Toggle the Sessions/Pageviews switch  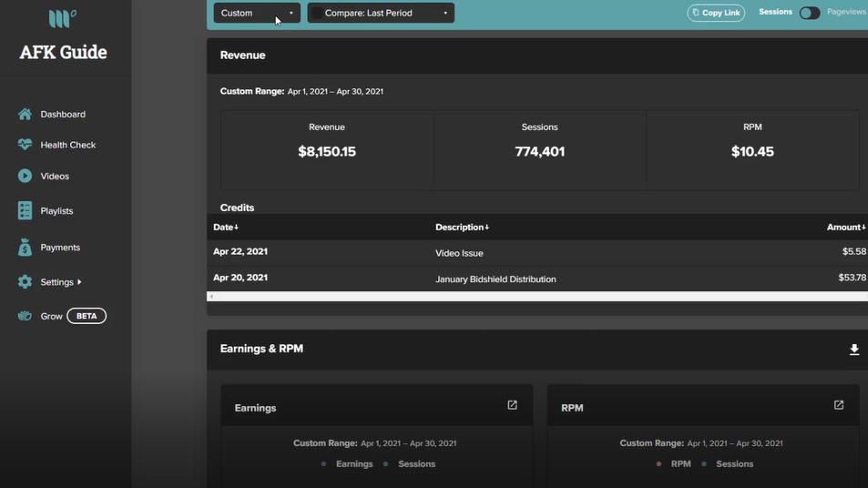[810, 13]
